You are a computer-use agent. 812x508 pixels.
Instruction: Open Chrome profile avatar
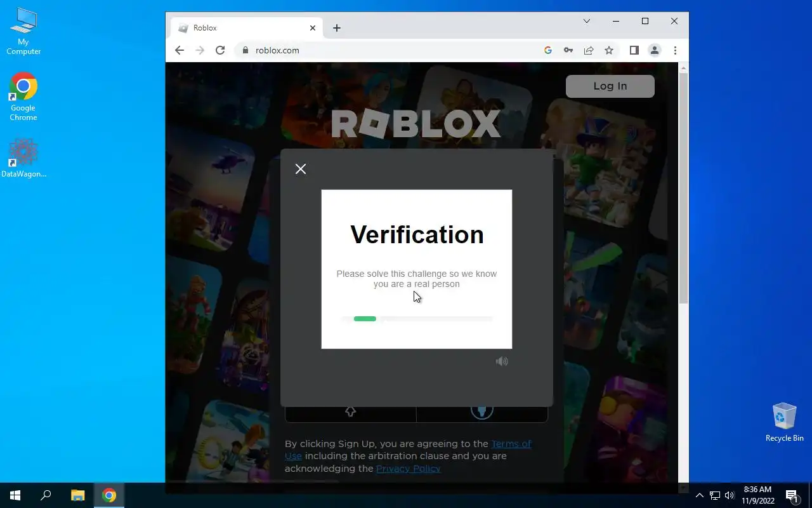coord(655,50)
